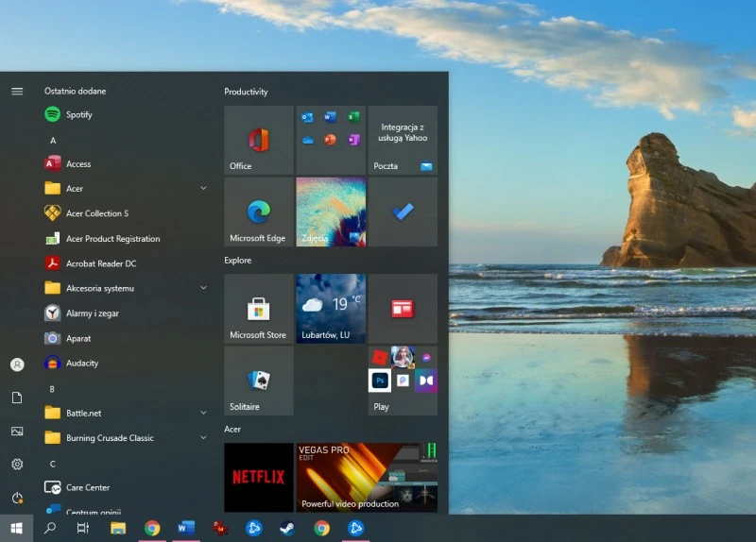Screen dimensions: 756x542
Task: Select the Acer tile group title
Action: pos(232,430)
